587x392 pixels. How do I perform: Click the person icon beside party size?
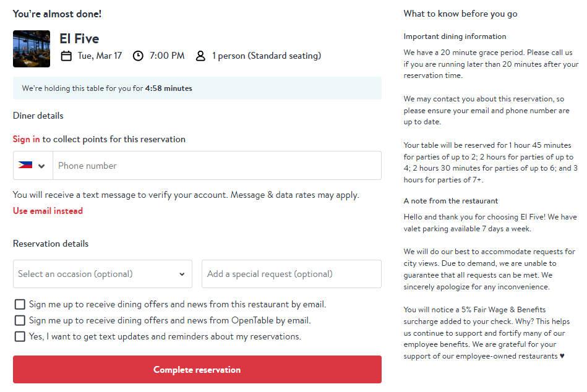coord(200,56)
